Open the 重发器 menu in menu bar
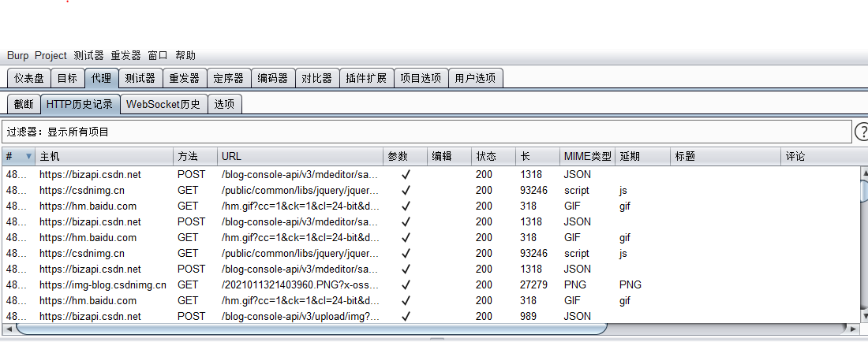868x342 pixels. (125, 55)
